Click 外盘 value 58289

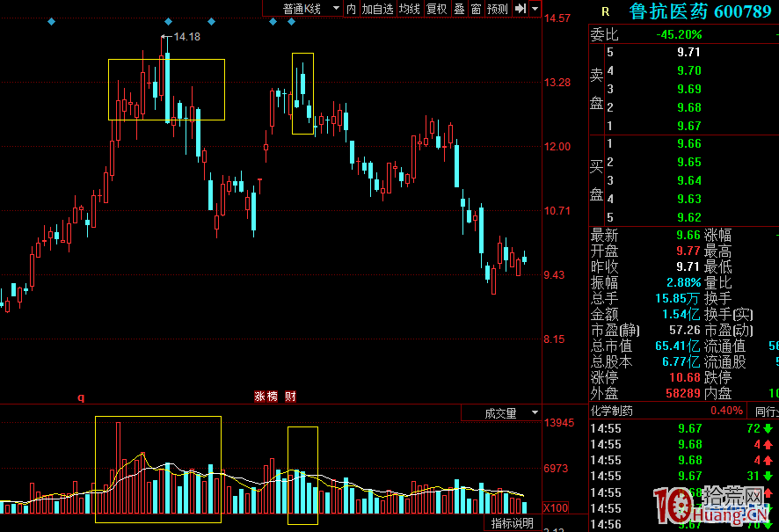[682, 393]
